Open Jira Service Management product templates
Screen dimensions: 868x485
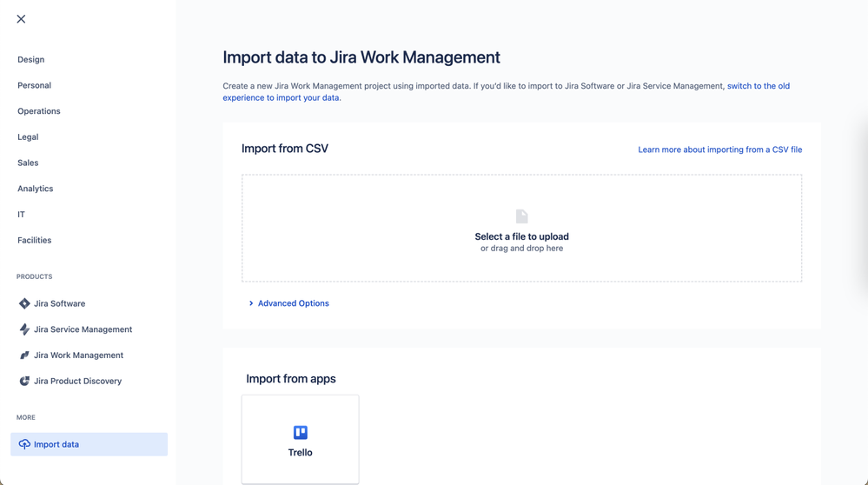coord(83,329)
